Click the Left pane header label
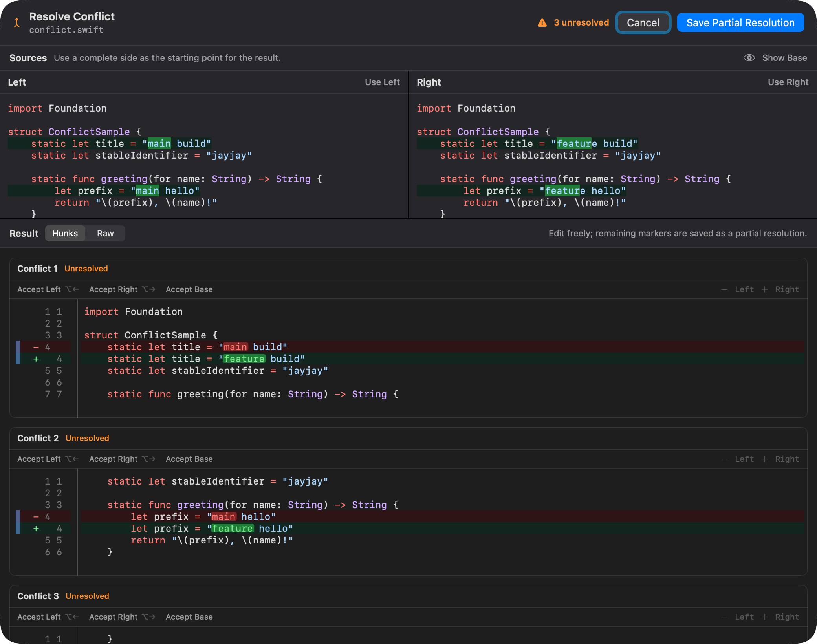 click(17, 82)
